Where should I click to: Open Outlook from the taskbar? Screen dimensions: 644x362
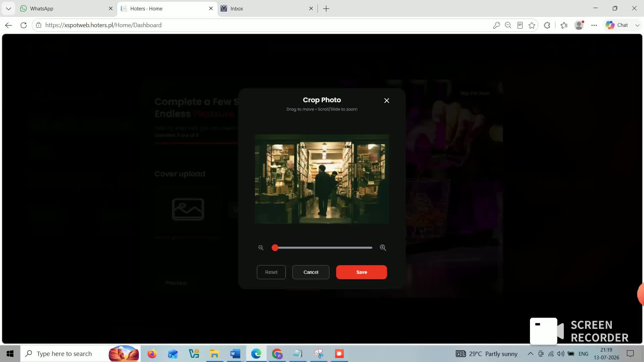(x=173, y=354)
